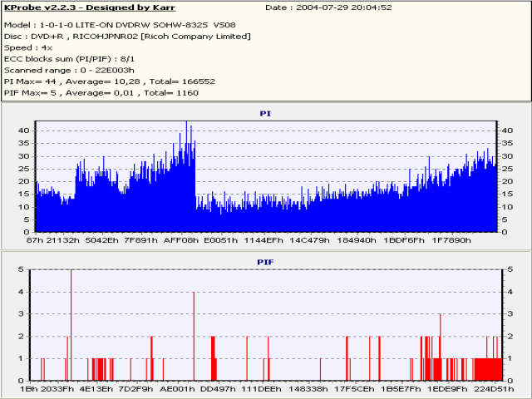Click PIF axis label "111DEEh"
This screenshot has height=399, width=532.
click(261, 389)
